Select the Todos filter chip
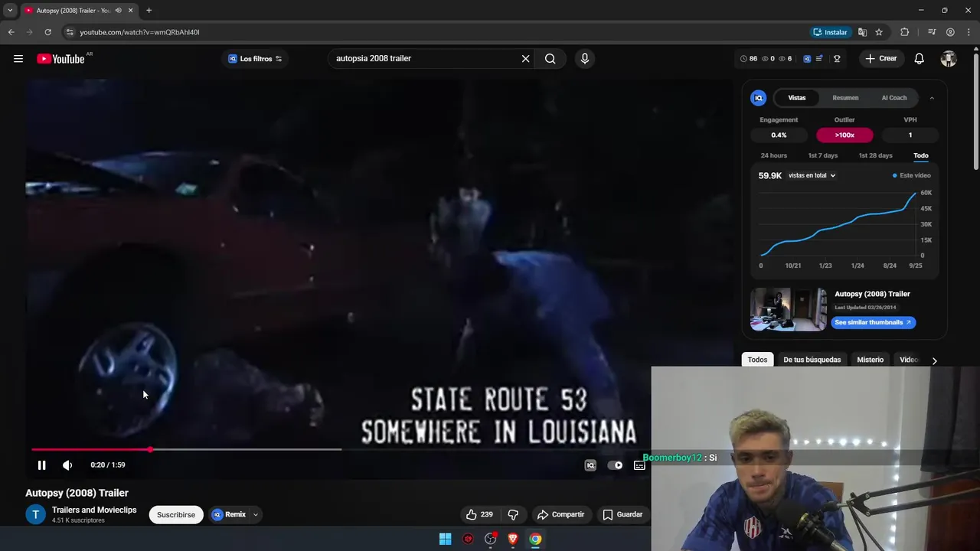Screen dimensions: 980x551 tap(757, 360)
